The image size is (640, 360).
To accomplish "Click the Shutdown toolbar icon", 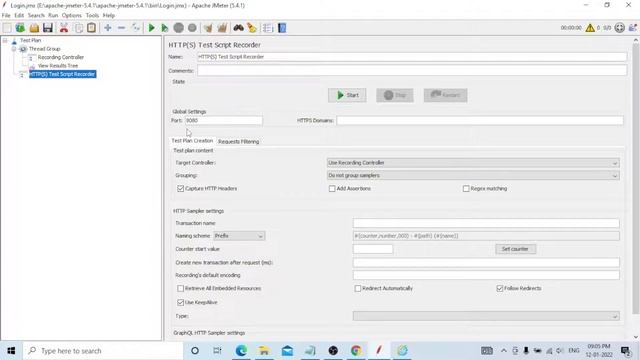I will point(192,28).
